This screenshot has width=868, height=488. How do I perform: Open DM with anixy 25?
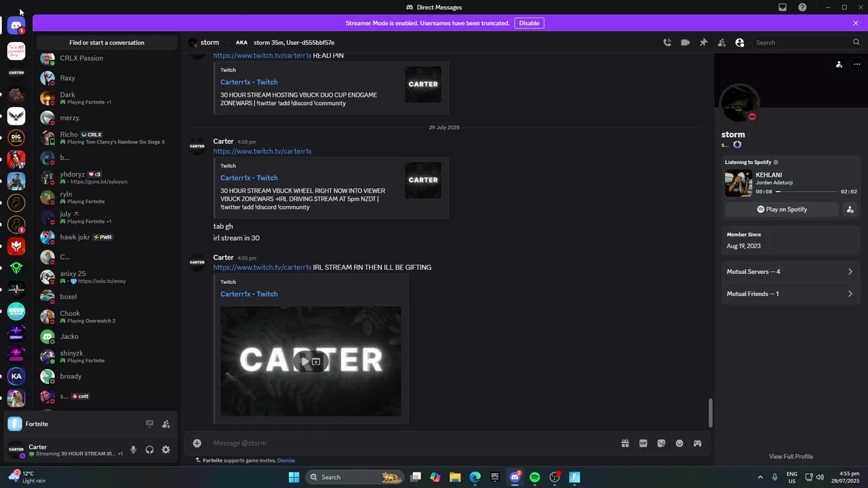point(106,277)
